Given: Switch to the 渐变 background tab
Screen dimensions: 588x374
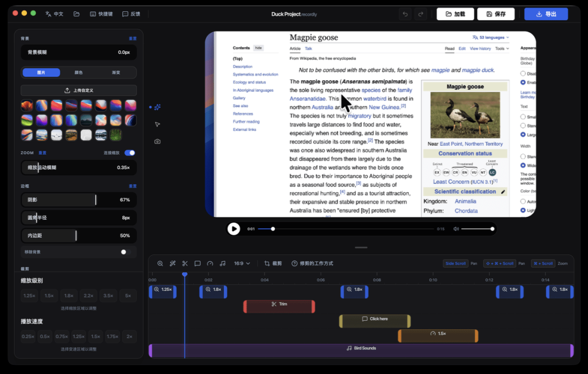Looking at the screenshot, I should pos(116,72).
